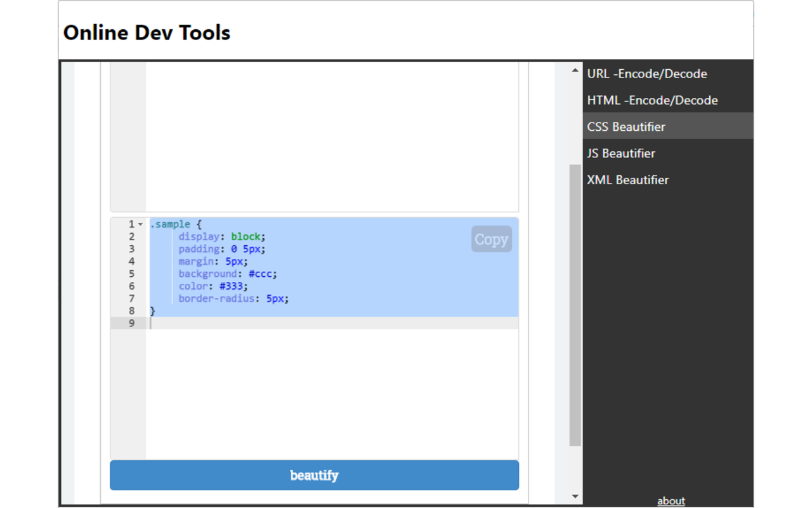Screen dimensions: 812x508
Task: Click inside the upper input editor
Action: 332,137
